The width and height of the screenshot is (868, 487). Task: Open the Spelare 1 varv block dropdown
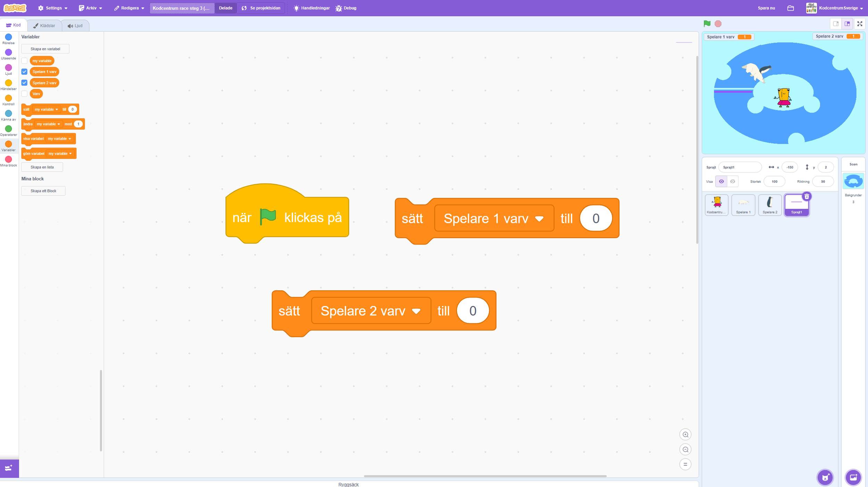[539, 219]
